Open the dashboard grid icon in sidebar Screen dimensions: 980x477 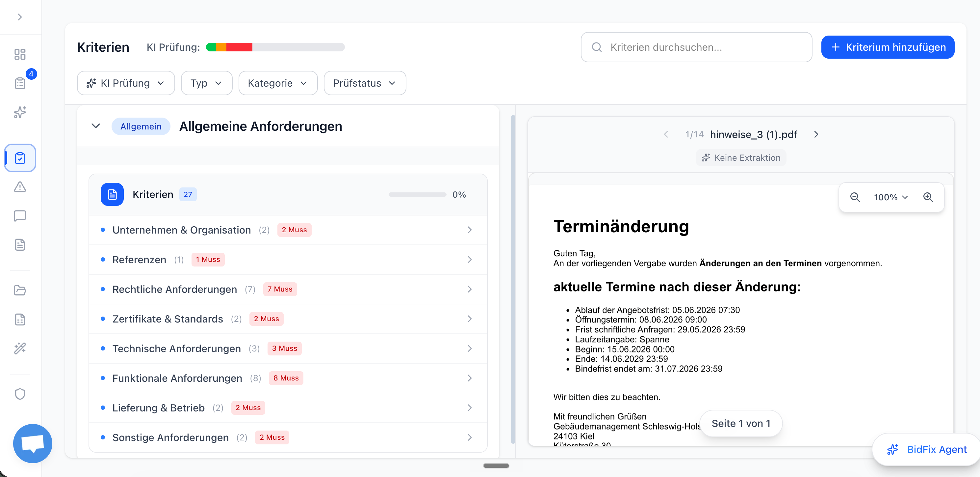click(20, 54)
